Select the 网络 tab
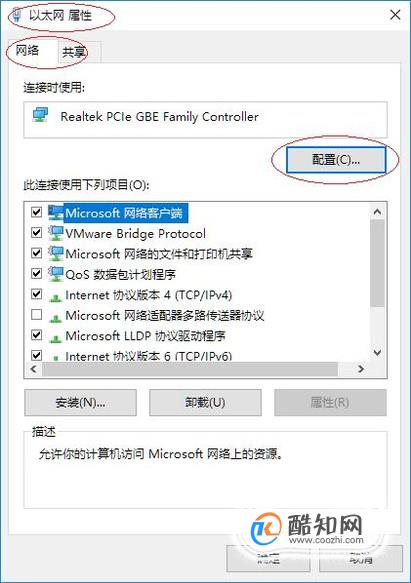 [27, 50]
